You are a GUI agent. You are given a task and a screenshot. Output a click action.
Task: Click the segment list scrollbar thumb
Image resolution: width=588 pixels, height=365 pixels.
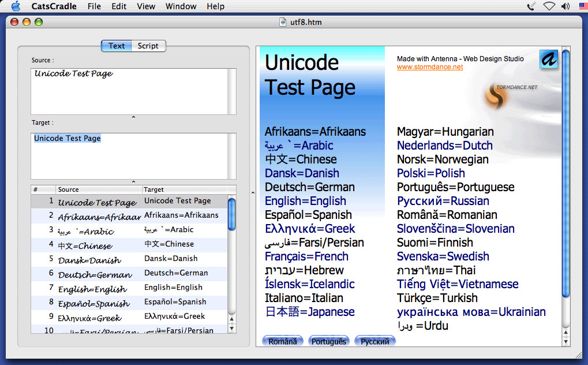[231, 214]
